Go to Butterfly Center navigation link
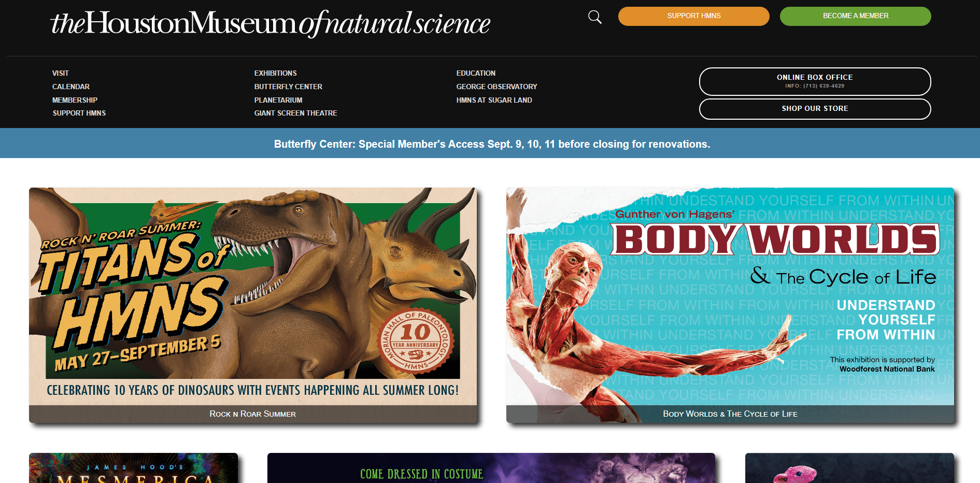This screenshot has height=483, width=980. [x=288, y=87]
